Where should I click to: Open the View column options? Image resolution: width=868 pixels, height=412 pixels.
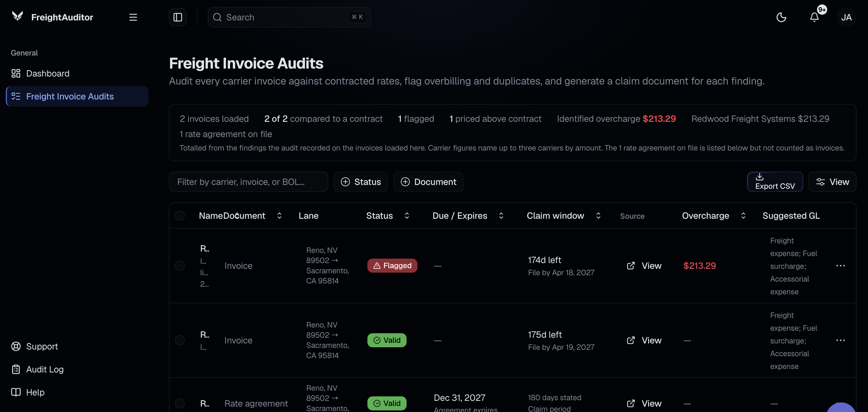(x=832, y=182)
